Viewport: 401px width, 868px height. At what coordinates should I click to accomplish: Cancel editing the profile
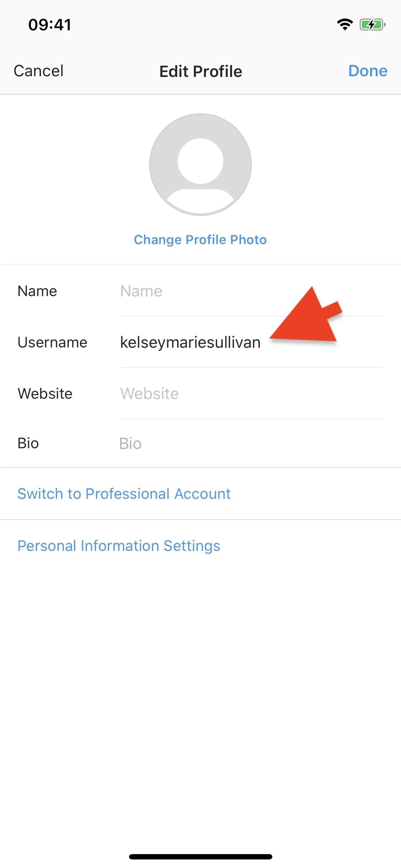click(38, 71)
